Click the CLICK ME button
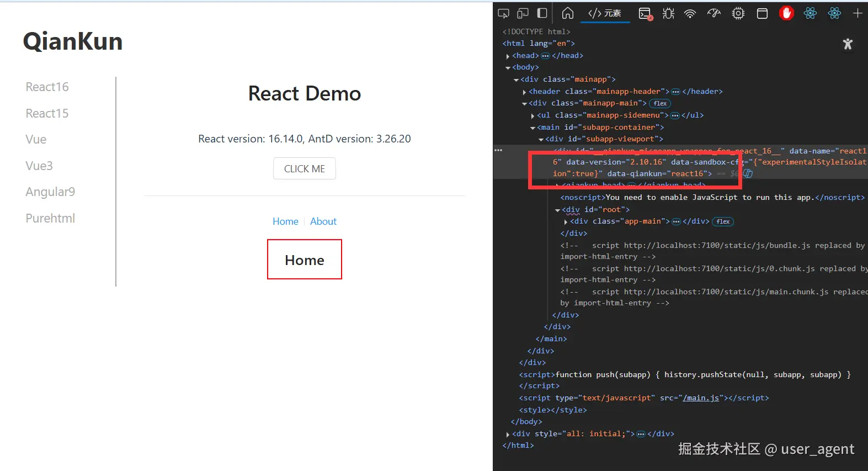 305,168
